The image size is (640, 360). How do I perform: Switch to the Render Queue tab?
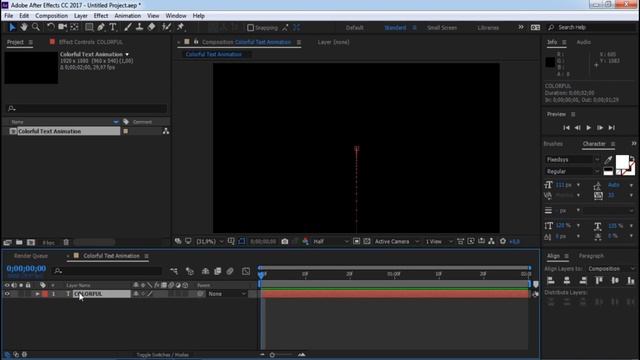coord(31,256)
